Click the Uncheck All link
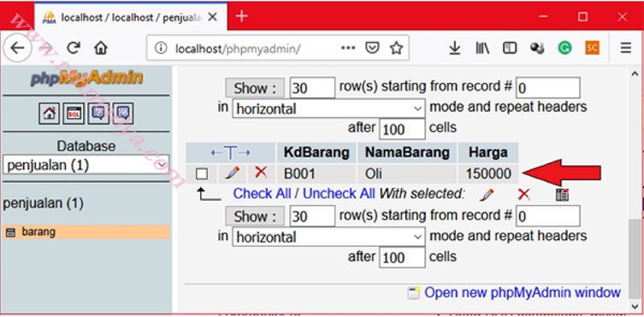 (x=339, y=194)
